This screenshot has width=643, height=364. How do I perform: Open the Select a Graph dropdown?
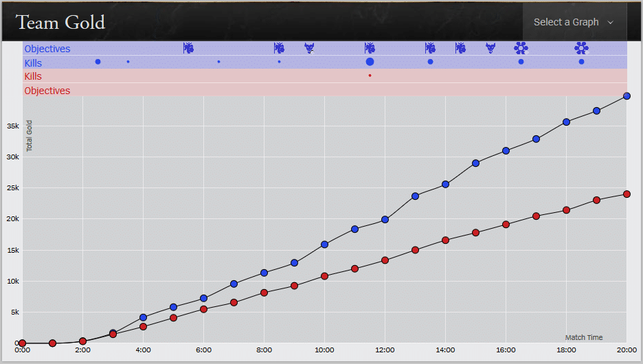point(574,22)
